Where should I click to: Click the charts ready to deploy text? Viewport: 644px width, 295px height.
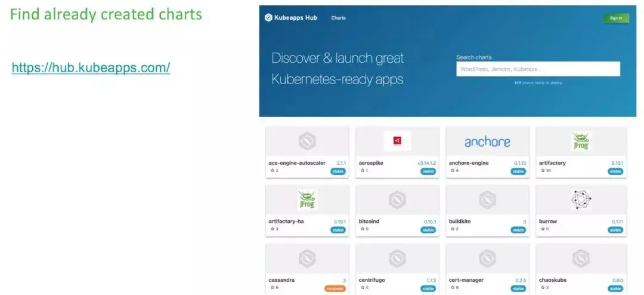(x=538, y=82)
